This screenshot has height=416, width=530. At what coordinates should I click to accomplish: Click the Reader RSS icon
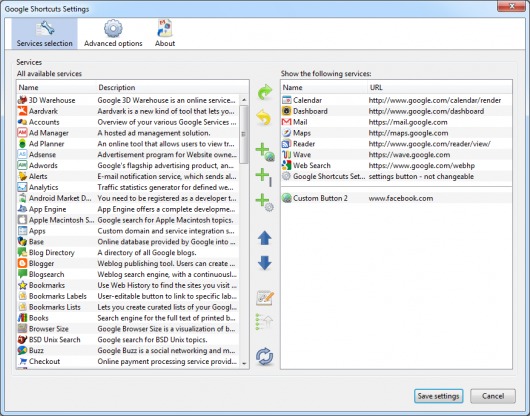(x=286, y=144)
